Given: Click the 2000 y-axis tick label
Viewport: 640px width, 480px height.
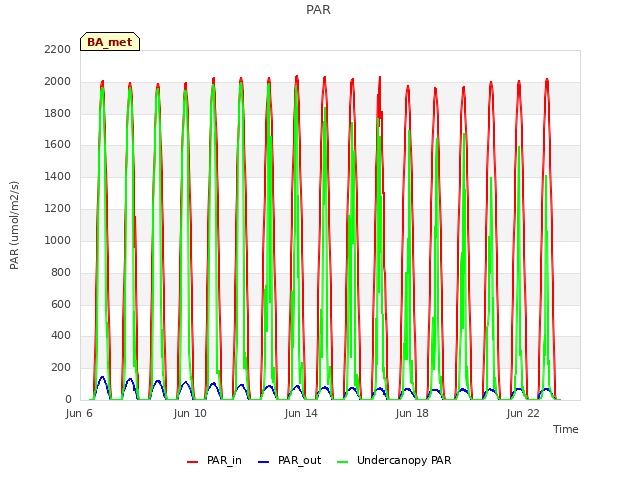Looking at the screenshot, I should point(58,81).
